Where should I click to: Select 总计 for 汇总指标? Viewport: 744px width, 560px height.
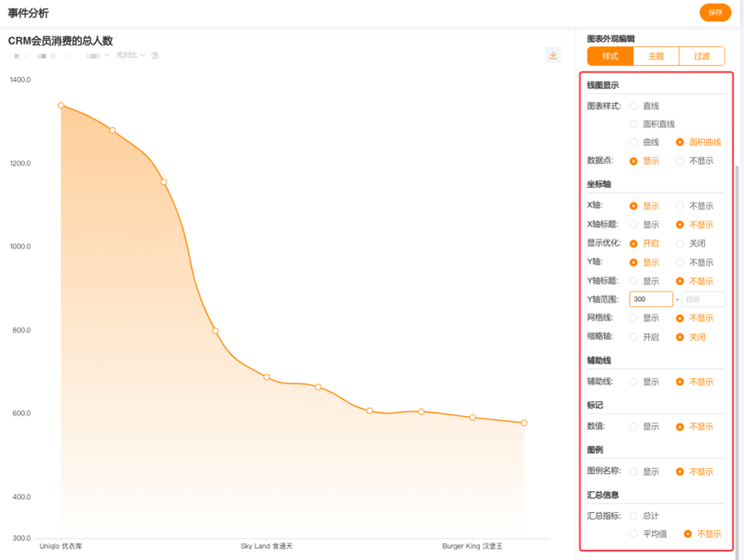[x=634, y=516]
